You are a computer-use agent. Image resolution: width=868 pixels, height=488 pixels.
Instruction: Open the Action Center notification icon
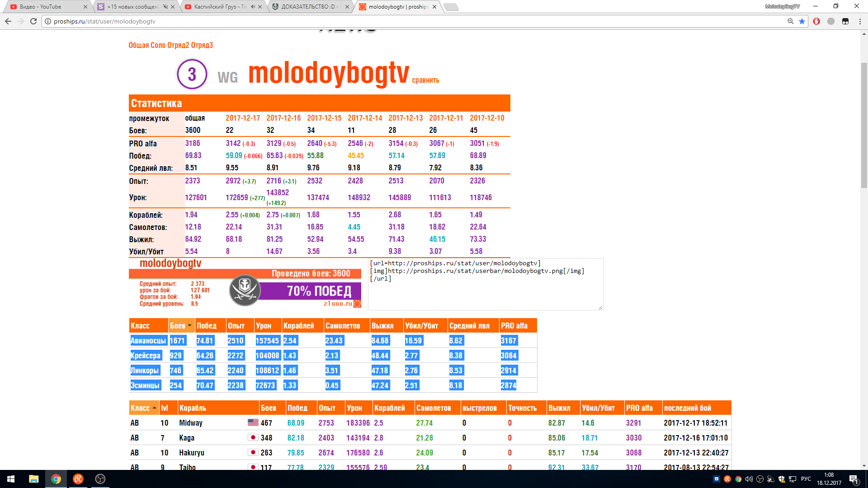pos(854,479)
